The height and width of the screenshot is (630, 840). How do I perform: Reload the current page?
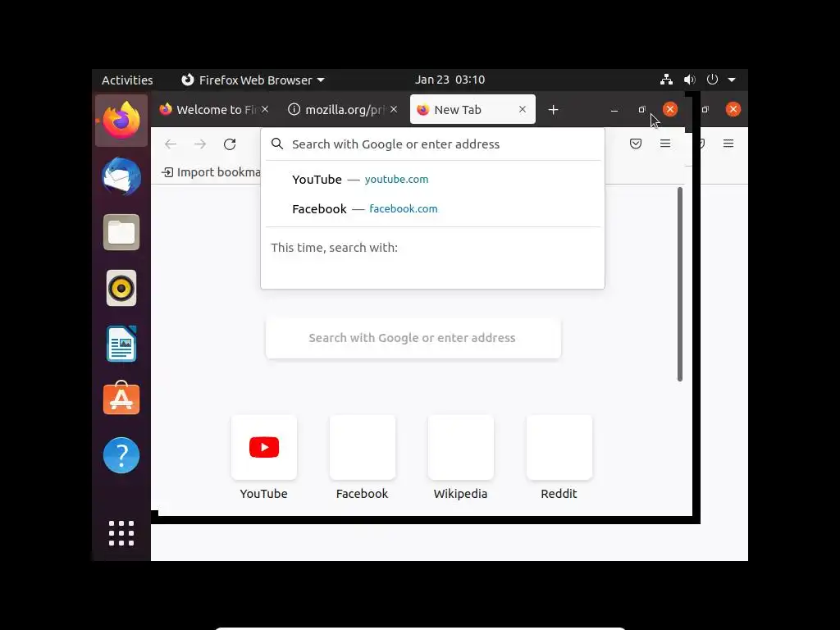pyautogui.click(x=230, y=144)
